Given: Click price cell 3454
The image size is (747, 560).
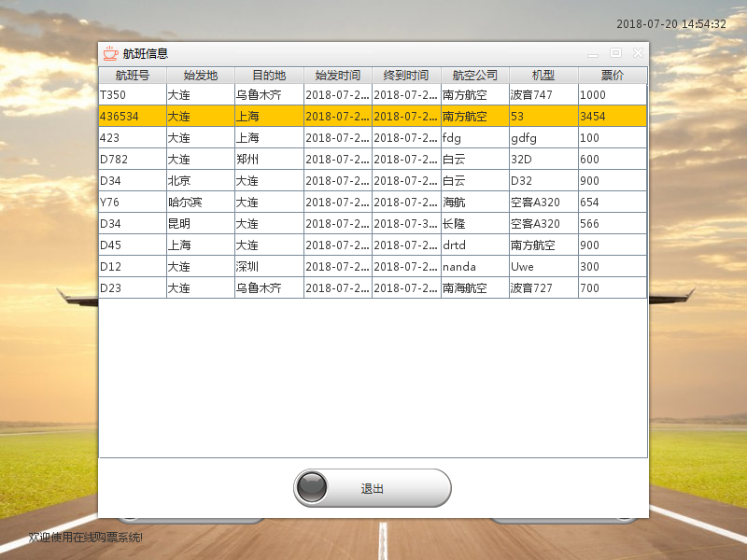Looking at the screenshot, I should 613,116.
